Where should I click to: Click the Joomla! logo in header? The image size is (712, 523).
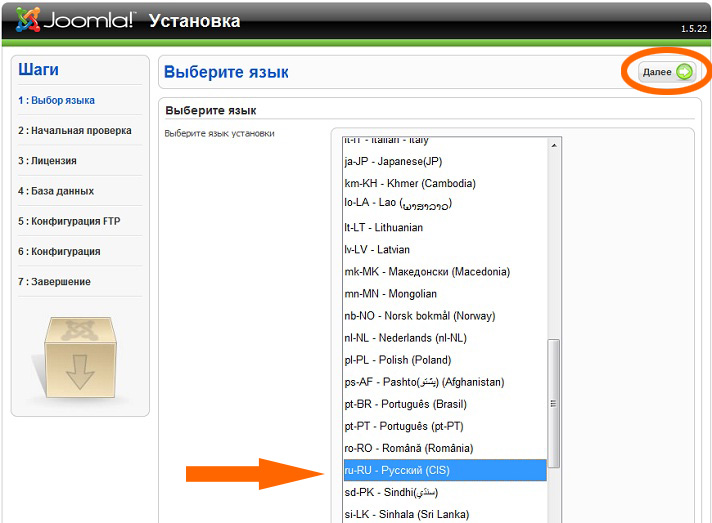(75, 20)
